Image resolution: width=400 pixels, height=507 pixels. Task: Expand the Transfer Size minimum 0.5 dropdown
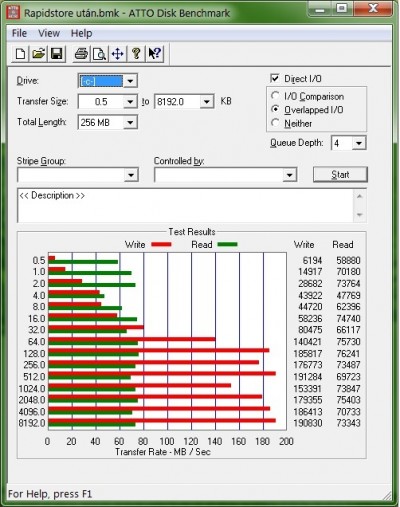click(130, 101)
